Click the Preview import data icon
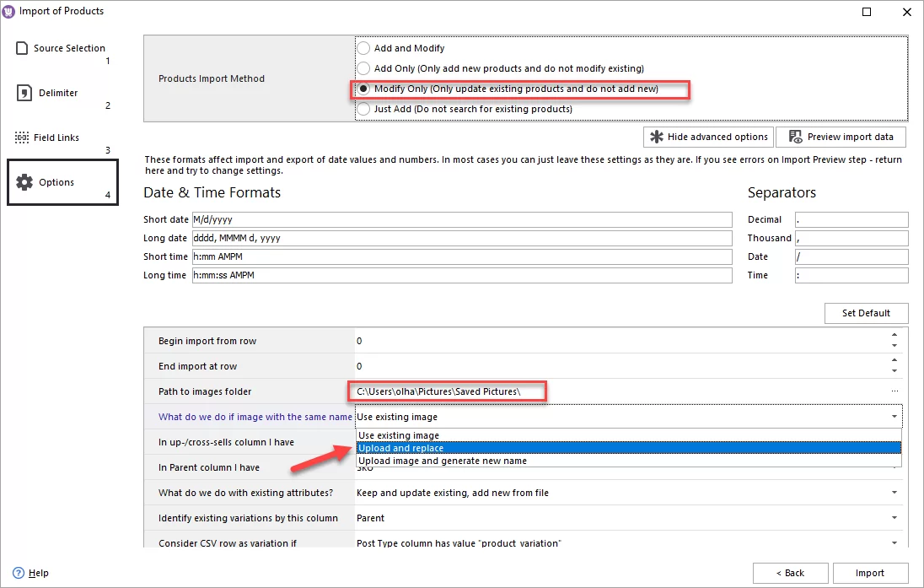This screenshot has height=588, width=924. point(794,137)
